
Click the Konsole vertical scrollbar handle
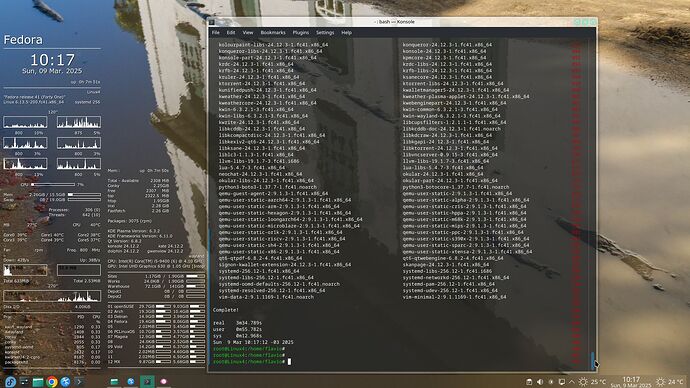pos(592,360)
